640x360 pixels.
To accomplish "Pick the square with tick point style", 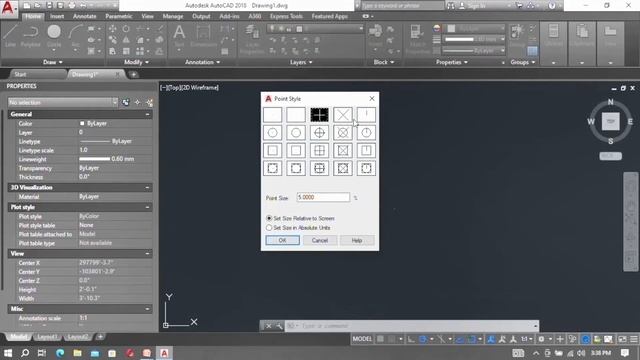I will (x=366, y=151).
